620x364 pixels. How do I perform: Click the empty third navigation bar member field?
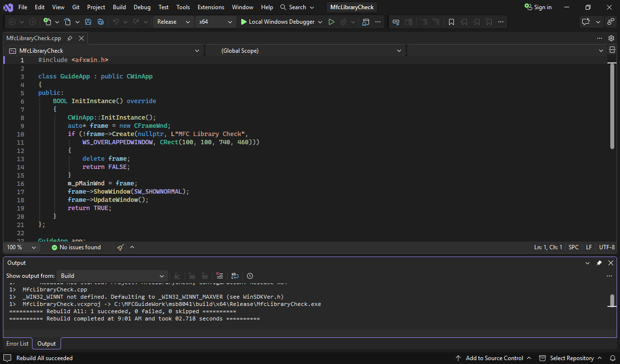pyautogui.click(x=506, y=50)
